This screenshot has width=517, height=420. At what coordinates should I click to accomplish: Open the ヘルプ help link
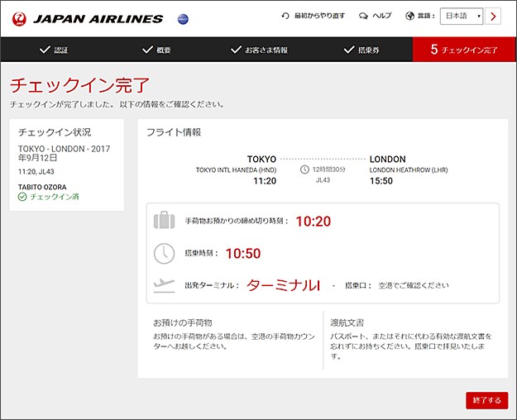click(382, 16)
